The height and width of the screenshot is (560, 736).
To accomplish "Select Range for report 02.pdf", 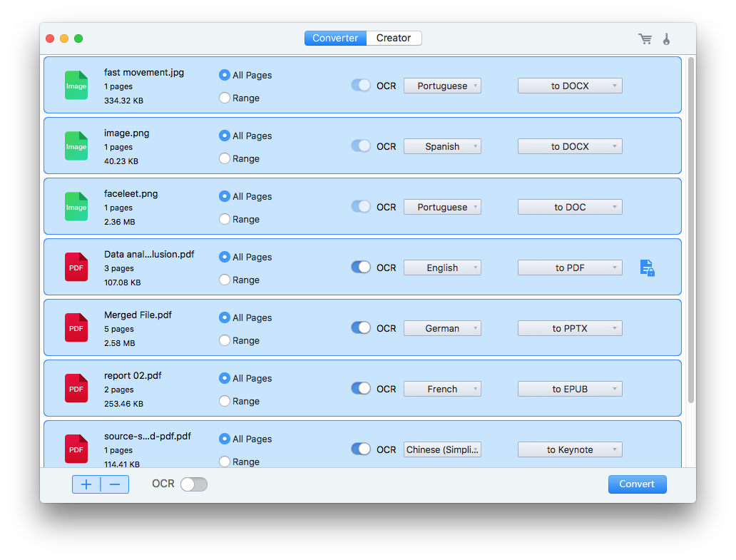I will click(225, 400).
